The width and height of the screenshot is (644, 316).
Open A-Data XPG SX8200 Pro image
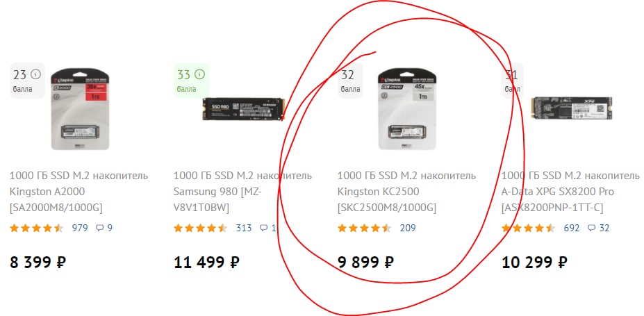coord(572,108)
